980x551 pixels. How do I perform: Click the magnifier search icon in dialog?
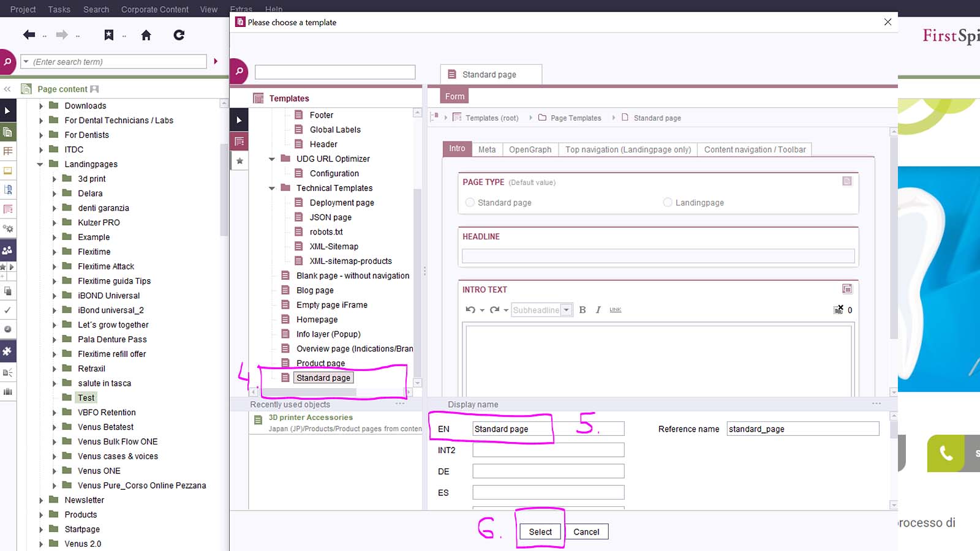pyautogui.click(x=239, y=72)
